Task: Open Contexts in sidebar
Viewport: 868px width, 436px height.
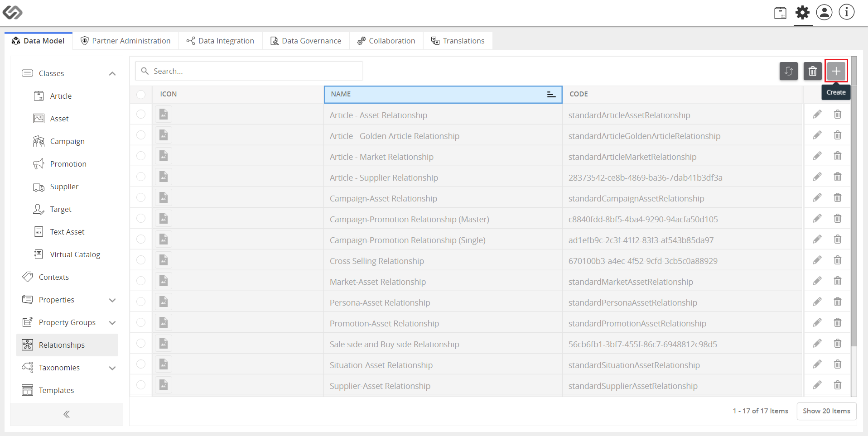Action: (53, 277)
